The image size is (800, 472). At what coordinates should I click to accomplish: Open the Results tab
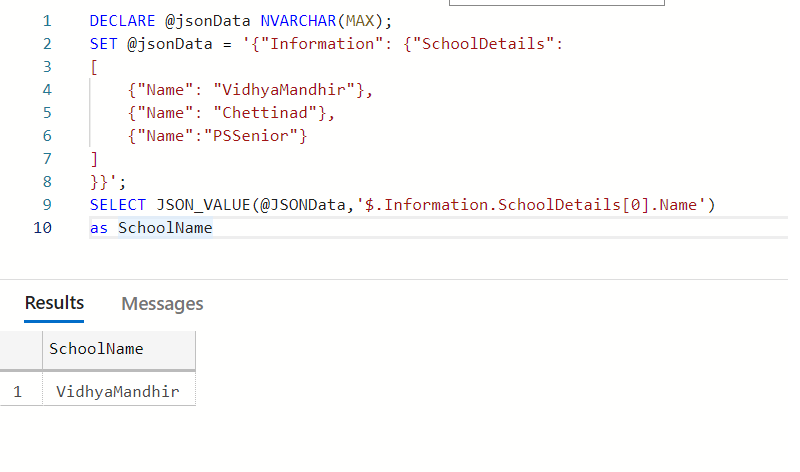54,303
